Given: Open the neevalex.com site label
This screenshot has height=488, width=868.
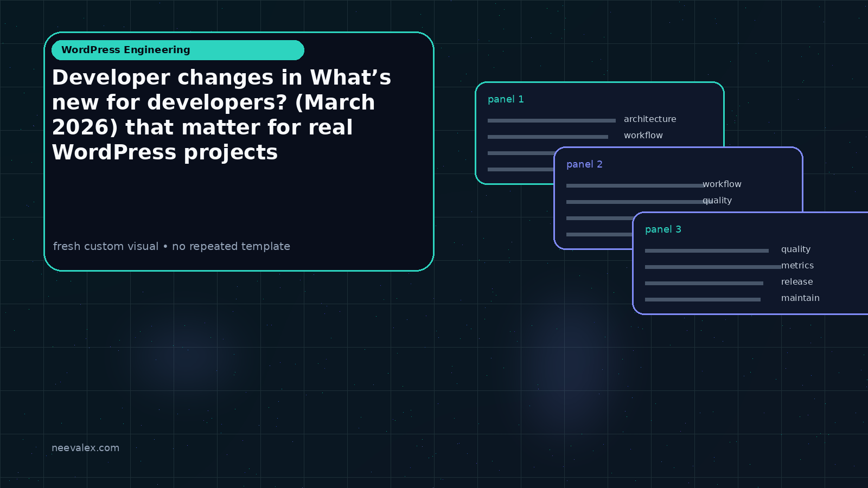Looking at the screenshot, I should 85,448.
